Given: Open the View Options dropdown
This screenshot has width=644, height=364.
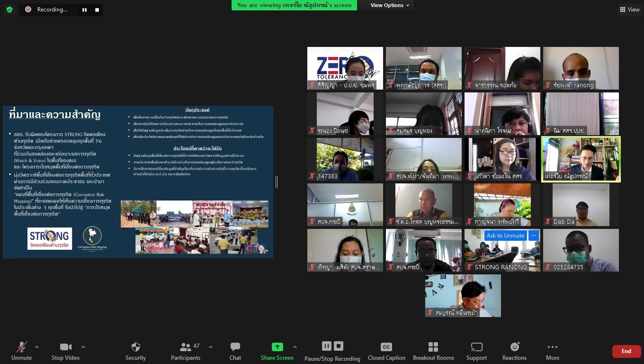Looking at the screenshot, I should click(390, 5).
